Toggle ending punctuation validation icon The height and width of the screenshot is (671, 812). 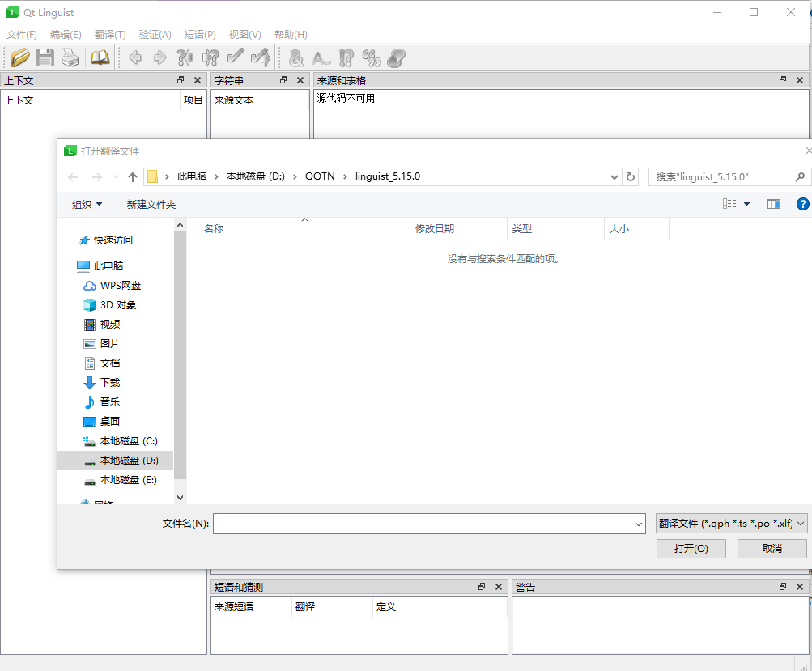[346, 58]
